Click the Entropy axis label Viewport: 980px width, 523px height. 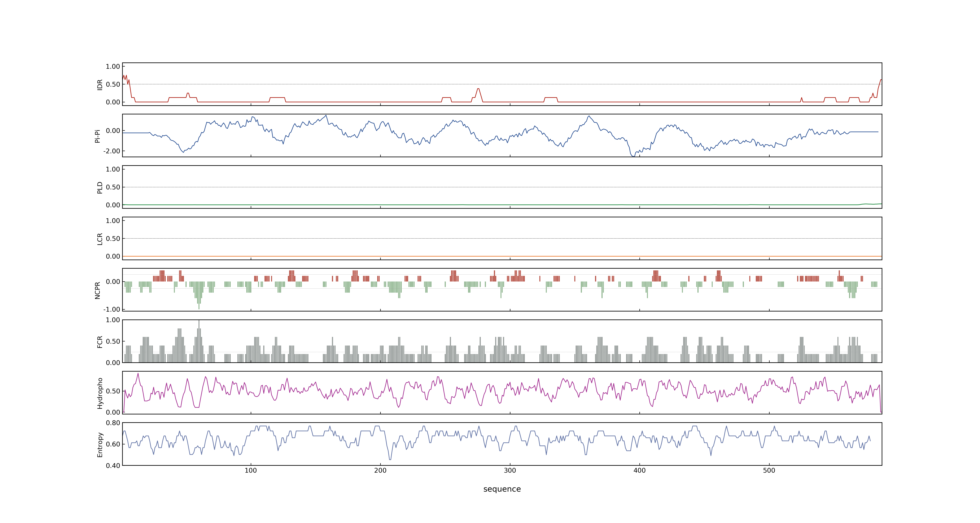(100, 444)
